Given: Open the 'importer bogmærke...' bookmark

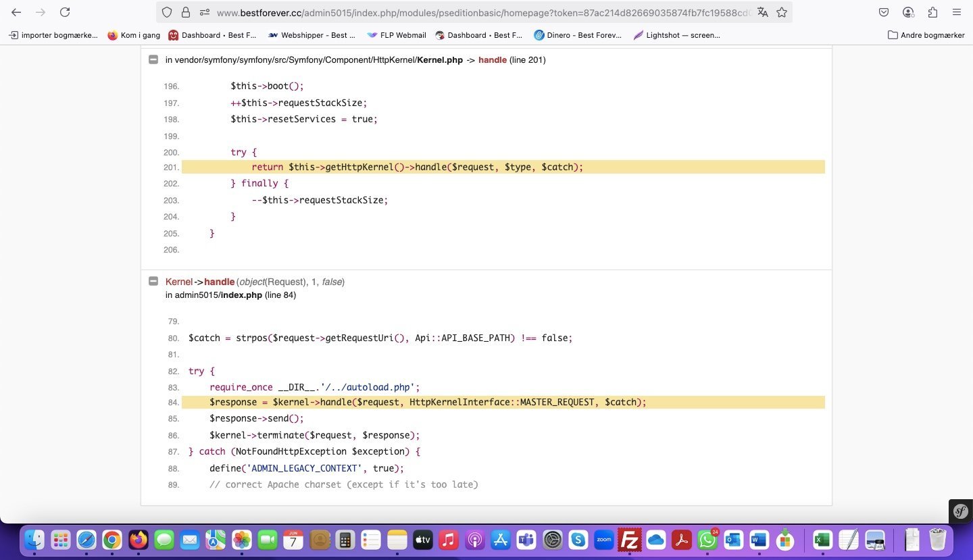Looking at the screenshot, I should (x=53, y=35).
